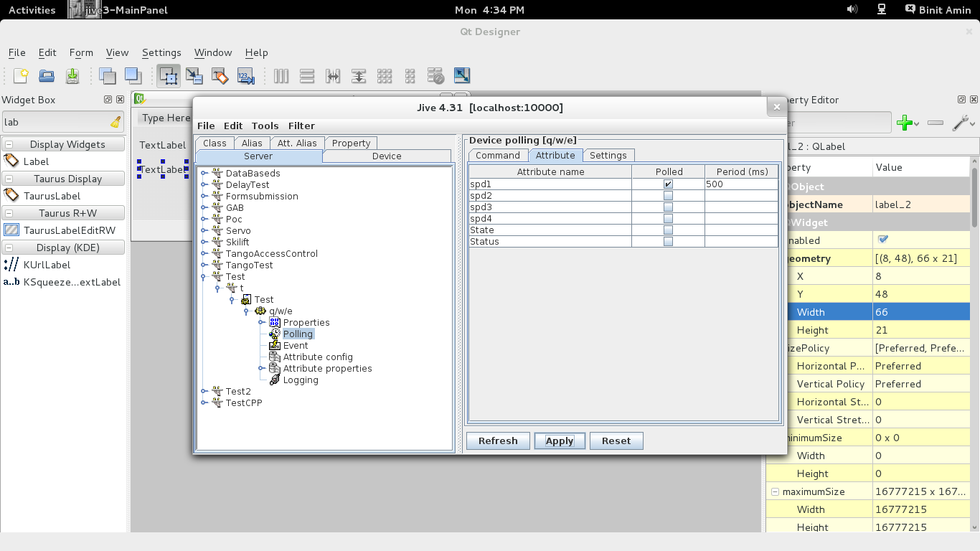The width and height of the screenshot is (980, 551).
Task: Select the Edit Signals/Slots mode icon
Action: tap(194, 75)
